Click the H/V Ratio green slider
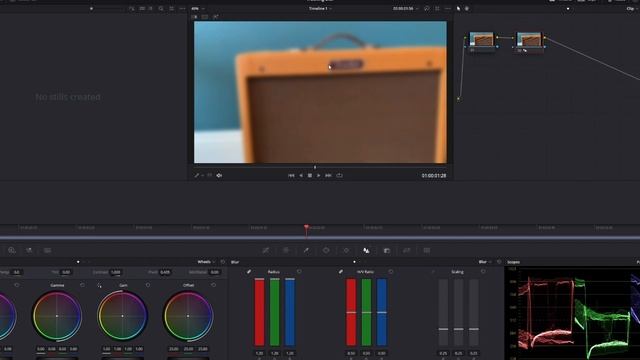640x360 pixels. click(367, 312)
